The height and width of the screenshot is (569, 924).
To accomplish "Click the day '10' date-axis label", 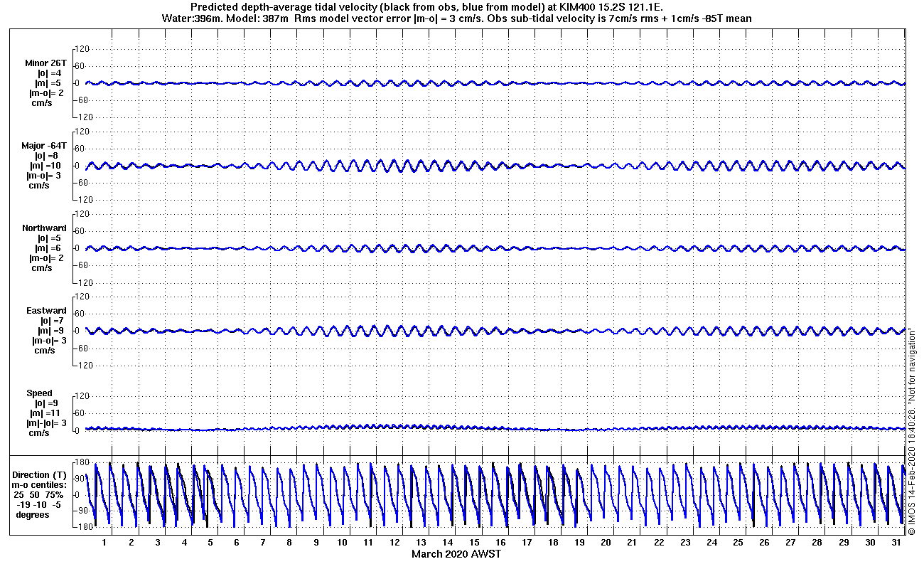I will (342, 543).
